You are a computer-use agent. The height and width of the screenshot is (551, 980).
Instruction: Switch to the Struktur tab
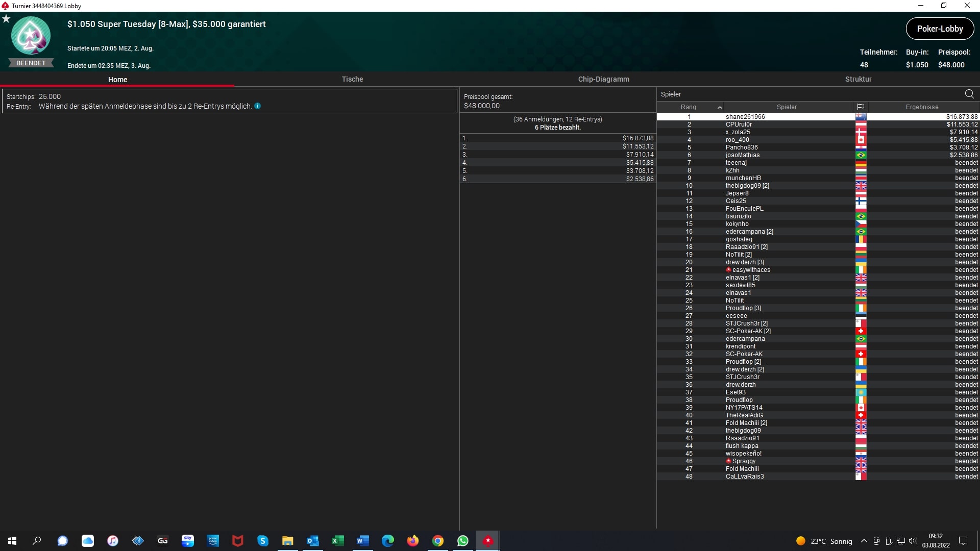point(858,79)
